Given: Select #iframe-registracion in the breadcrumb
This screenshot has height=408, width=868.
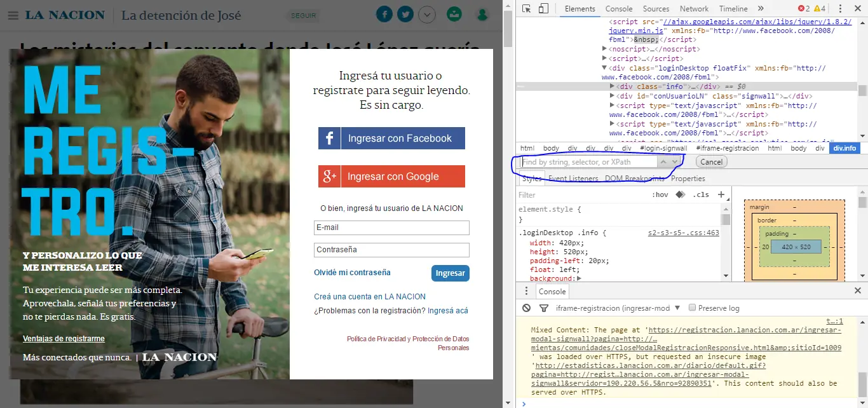Looking at the screenshot, I should coord(728,148).
